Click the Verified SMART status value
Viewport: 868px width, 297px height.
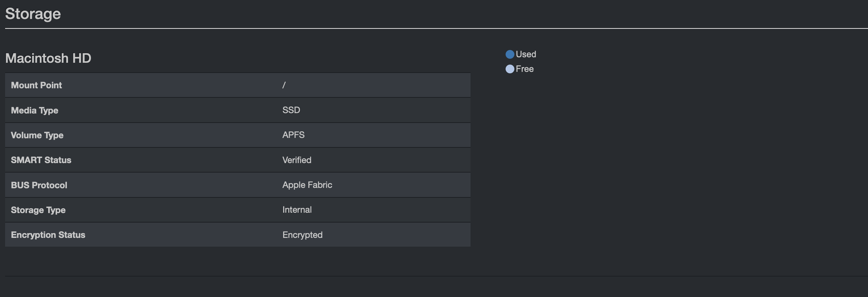click(x=296, y=160)
